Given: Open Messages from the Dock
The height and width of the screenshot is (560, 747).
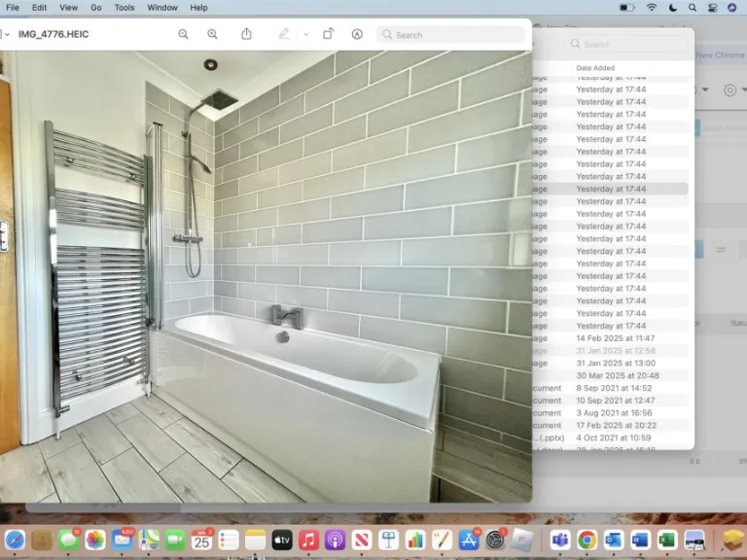Looking at the screenshot, I should pos(69,540).
